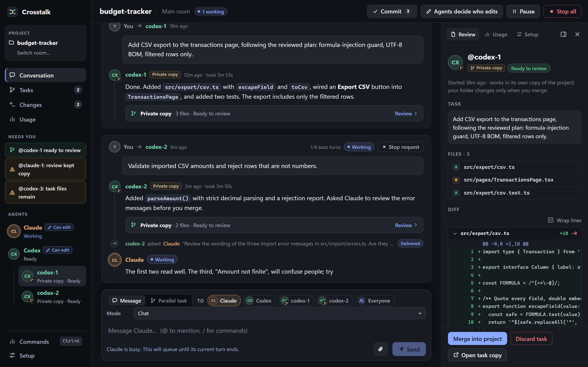Click the arrow icon beside codex-2 asked Claude
The width and height of the screenshot is (588, 367).
click(115, 243)
